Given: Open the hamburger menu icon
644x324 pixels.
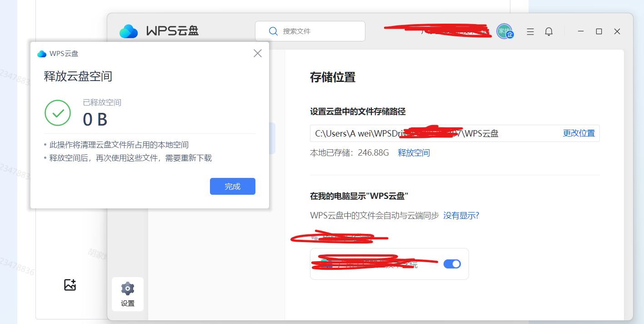Looking at the screenshot, I should pyautogui.click(x=530, y=31).
